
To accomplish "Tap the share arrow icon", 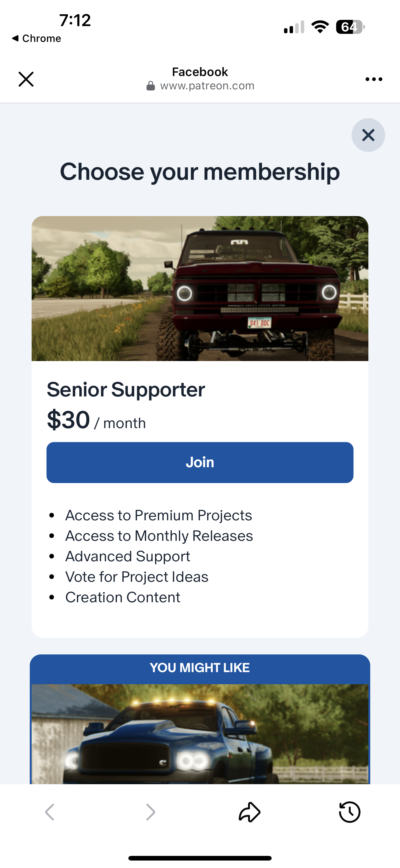I will coord(250,812).
